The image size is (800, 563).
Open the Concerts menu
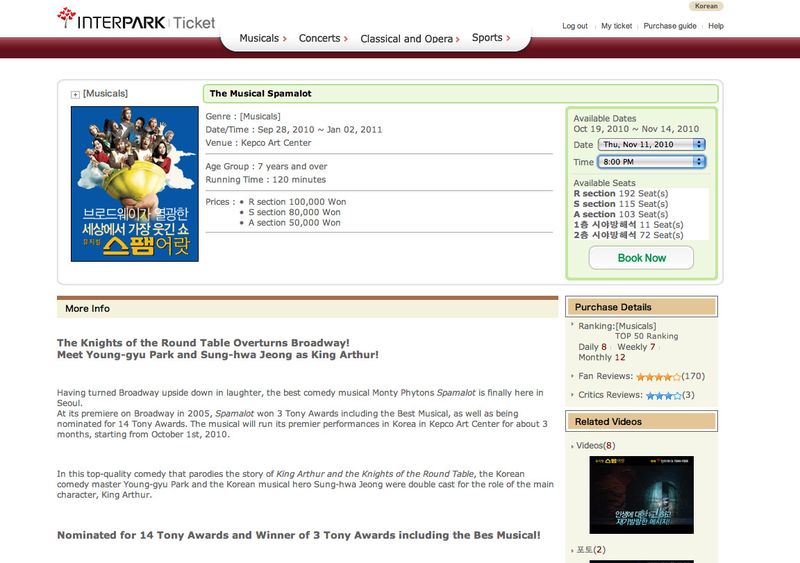(323, 38)
